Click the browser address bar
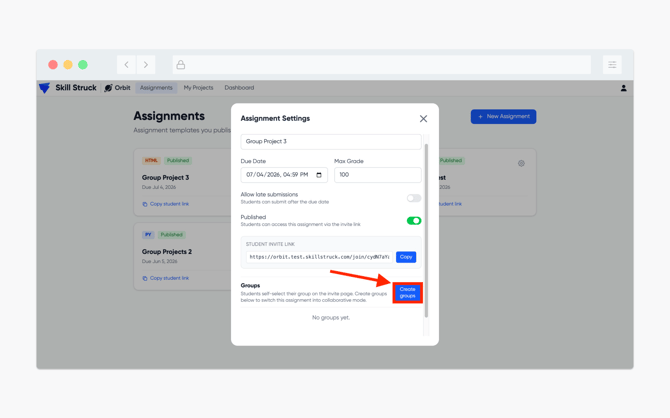 382,65
